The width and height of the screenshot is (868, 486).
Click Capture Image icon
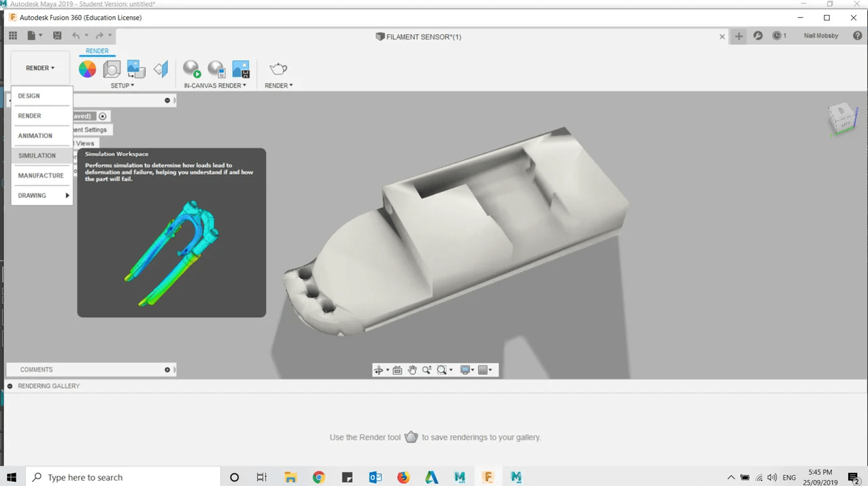(241, 69)
